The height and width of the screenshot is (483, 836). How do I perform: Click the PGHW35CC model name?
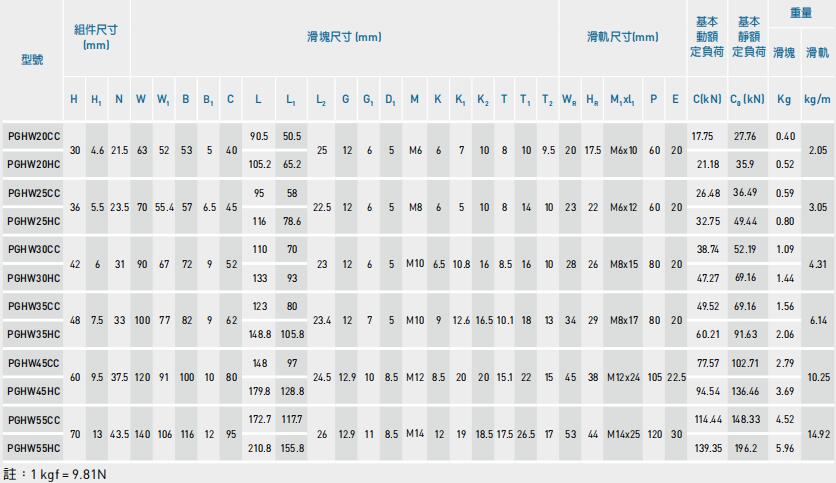pyautogui.click(x=31, y=305)
